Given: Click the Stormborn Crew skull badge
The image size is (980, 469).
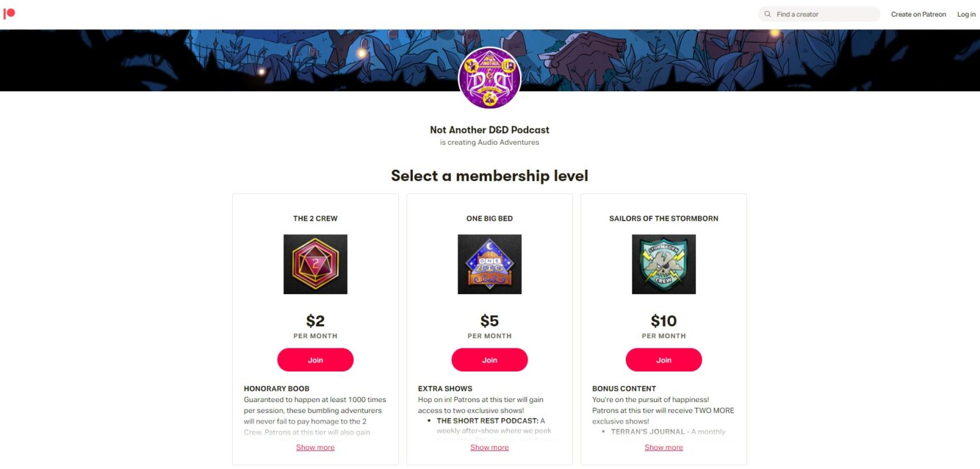Looking at the screenshot, I should coord(664,264).
